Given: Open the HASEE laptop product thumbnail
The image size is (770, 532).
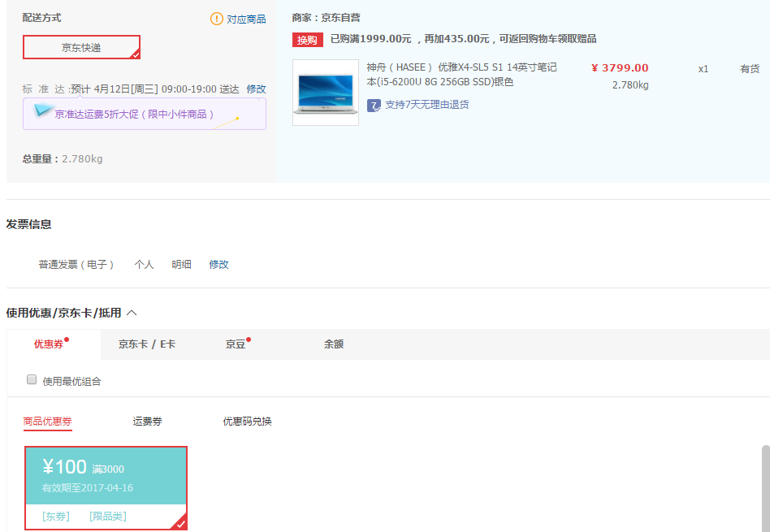Looking at the screenshot, I should pos(326,93).
